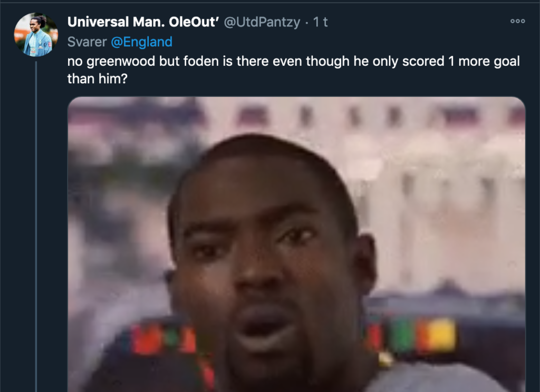540x392 pixels.
Task: Click 'than him?' on the tweet's second line
Action: coord(98,79)
